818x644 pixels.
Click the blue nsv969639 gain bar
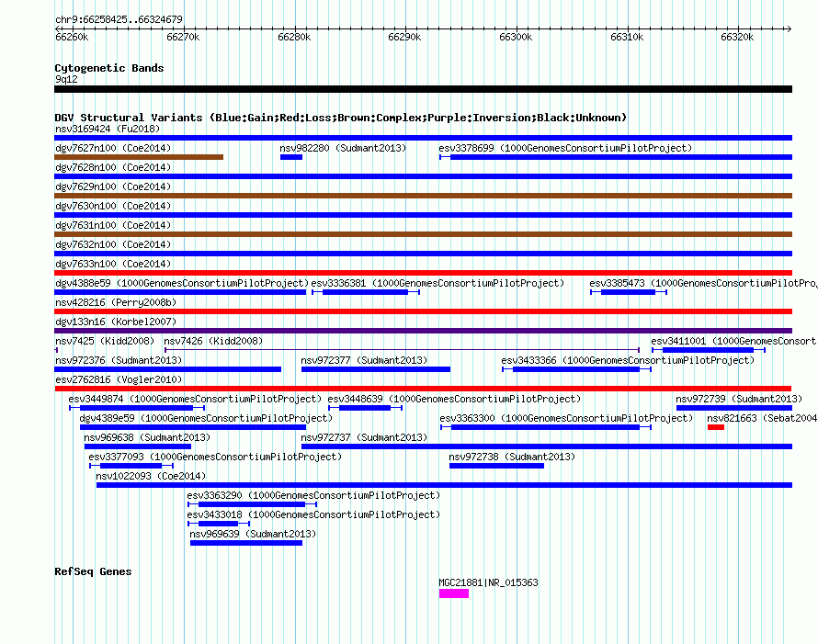coord(246,543)
